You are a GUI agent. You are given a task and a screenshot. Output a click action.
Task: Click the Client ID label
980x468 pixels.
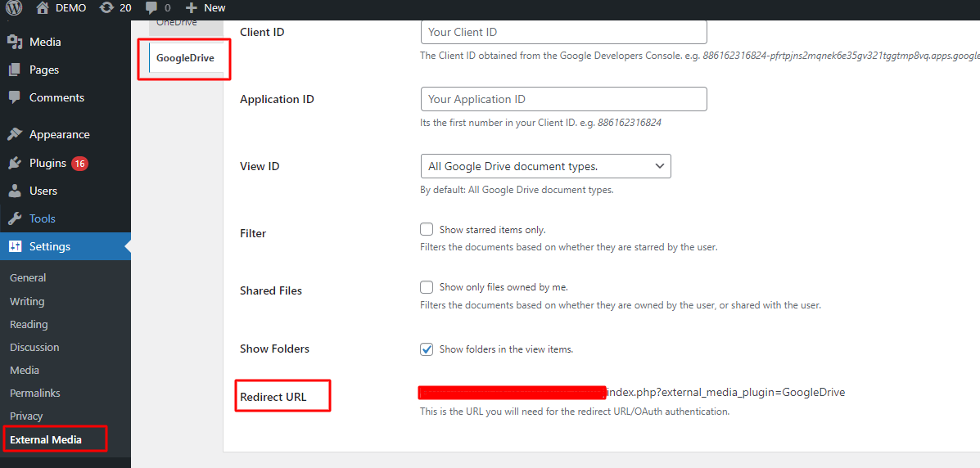point(262,32)
